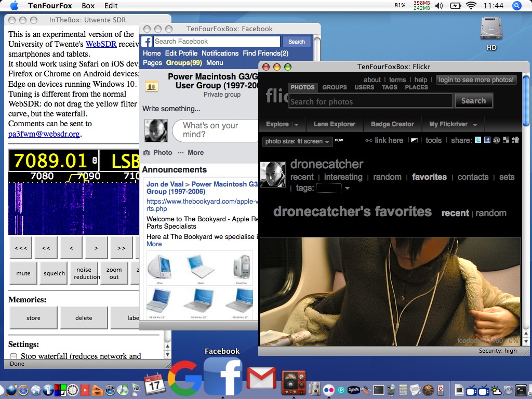Switch to the GROUPS tab in Flickr
Screen dimensions: 532x399
pyautogui.click(x=335, y=87)
